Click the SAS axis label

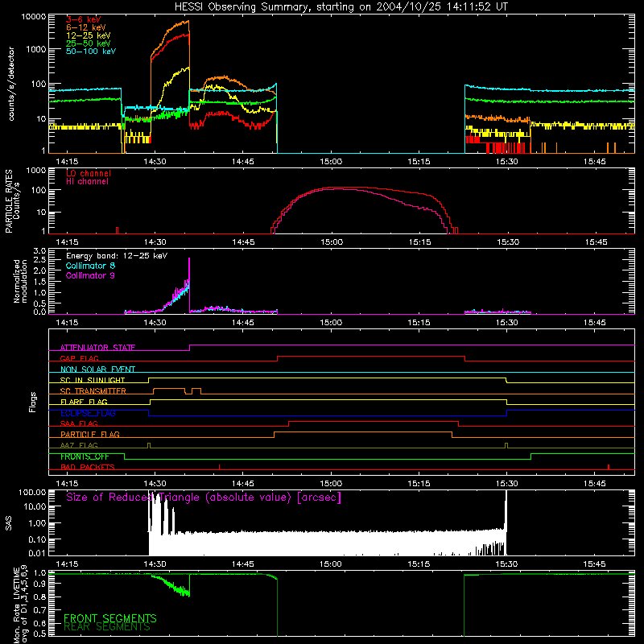coord(9,522)
